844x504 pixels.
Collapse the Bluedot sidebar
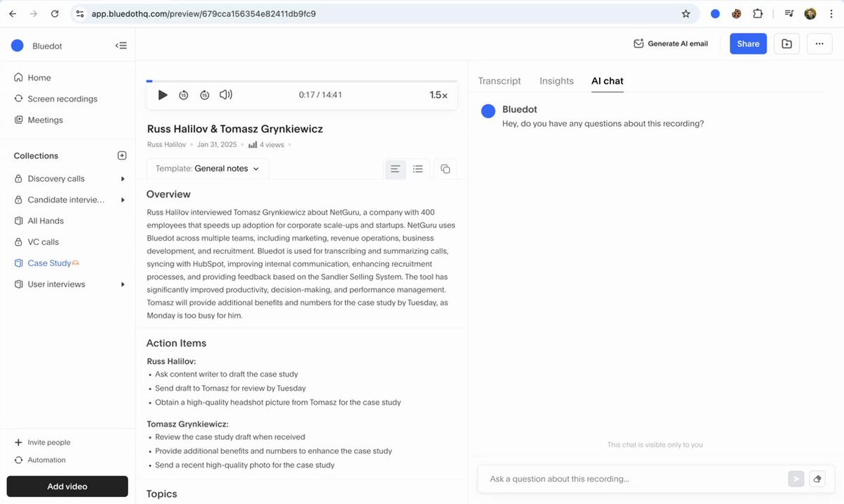121,46
